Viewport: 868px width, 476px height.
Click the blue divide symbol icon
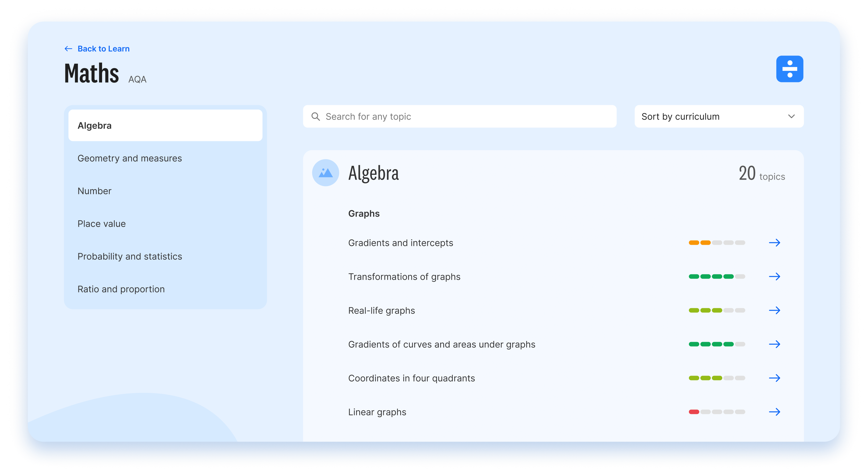tap(790, 69)
